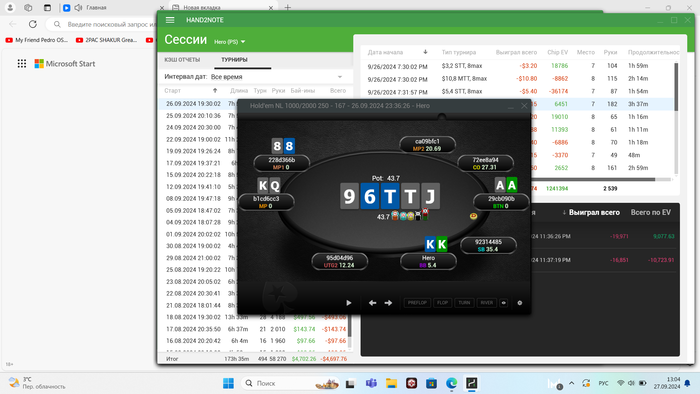The height and width of the screenshot is (394, 700).
Task: Sort sessions by Старт column
Action: point(172,91)
